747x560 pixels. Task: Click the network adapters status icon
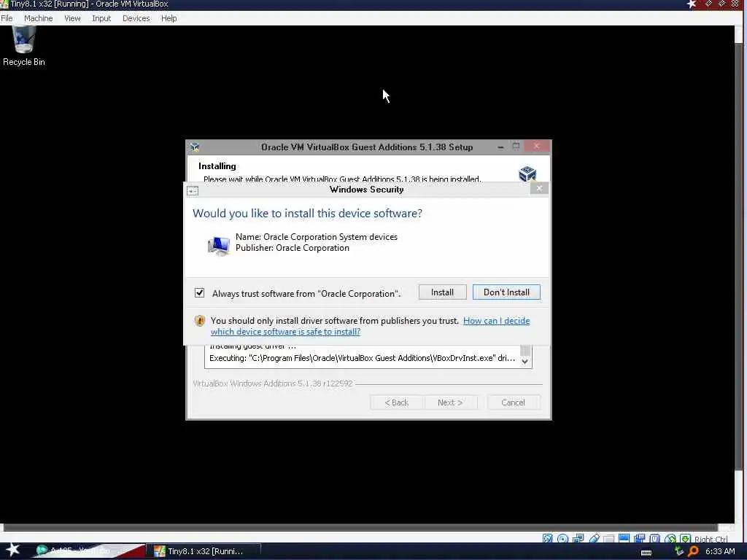[x=578, y=539]
